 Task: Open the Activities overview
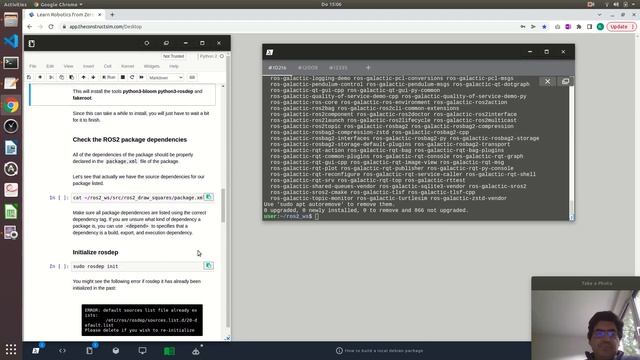[15, 4]
